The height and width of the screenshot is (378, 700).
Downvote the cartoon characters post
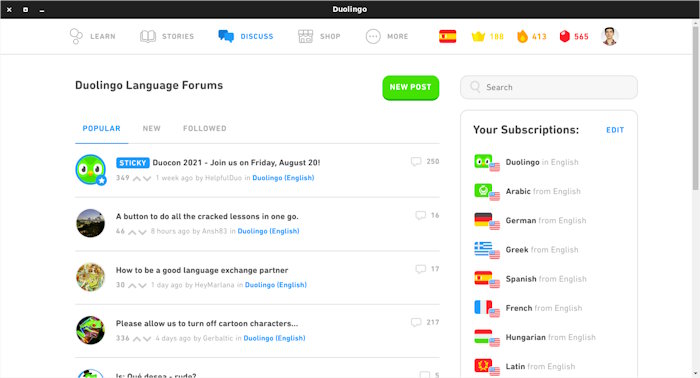[147, 339]
